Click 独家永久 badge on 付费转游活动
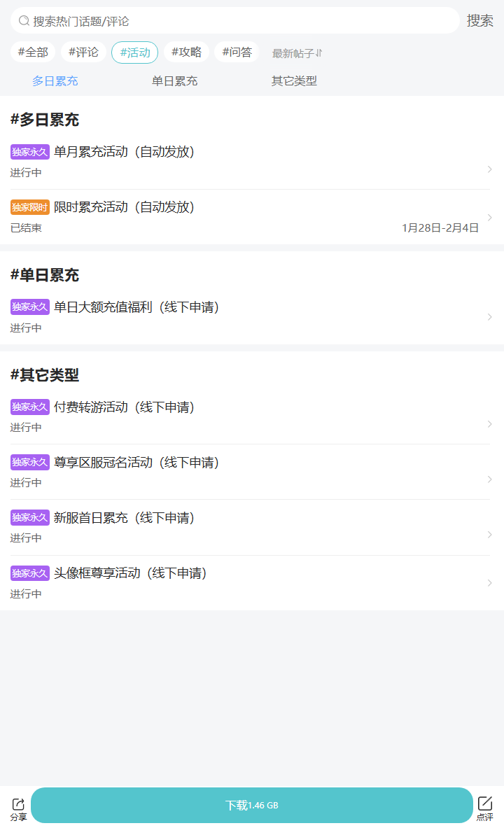This screenshot has width=504, height=828. pos(30,407)
